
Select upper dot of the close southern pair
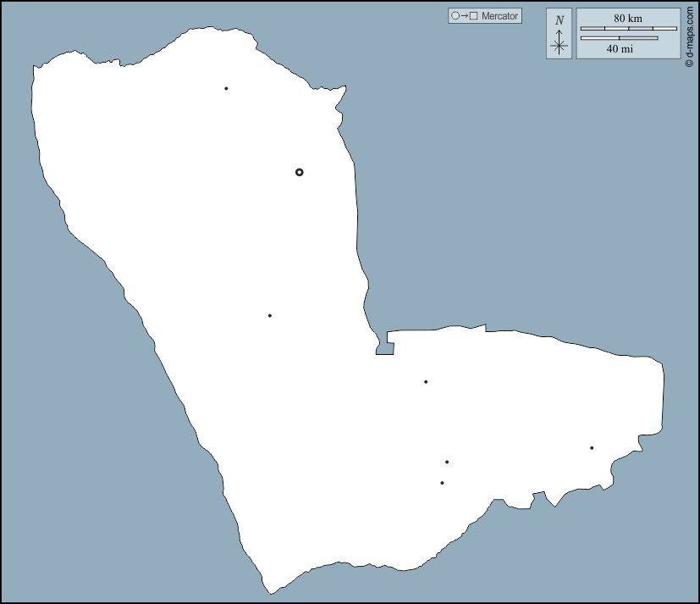click(x=447, y=462)
